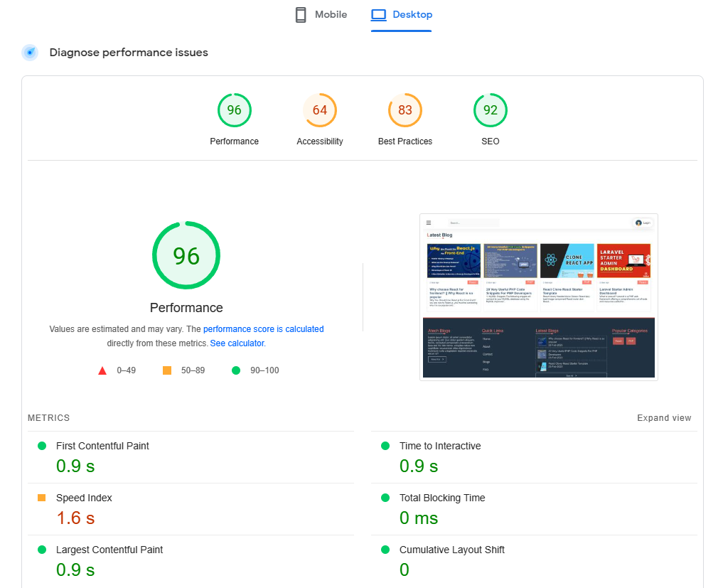Viewport: 723px width, 588px height.
Task: Click the First Contentful Paint green dot
Action: (42, 446)
